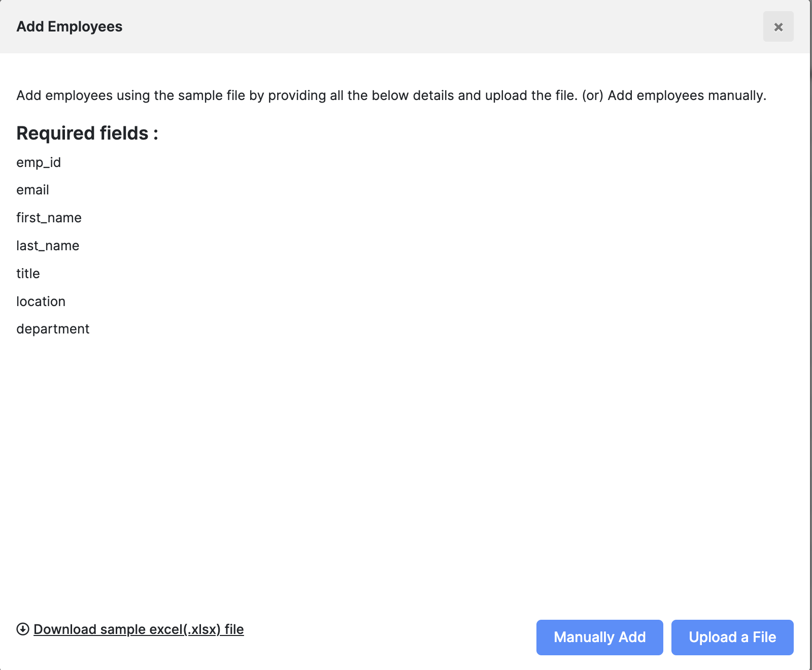Select the location field entry
This screenshot has height=670, width=812.
point(41,301)
